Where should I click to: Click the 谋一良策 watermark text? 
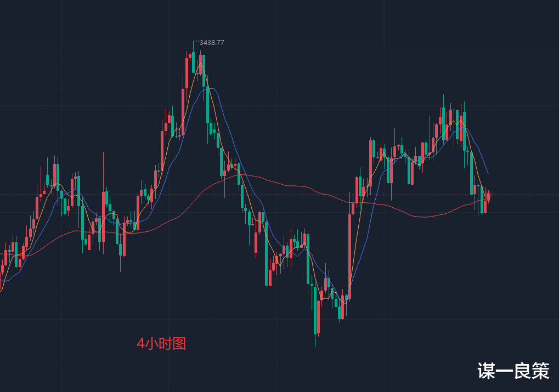coord(513,372)
